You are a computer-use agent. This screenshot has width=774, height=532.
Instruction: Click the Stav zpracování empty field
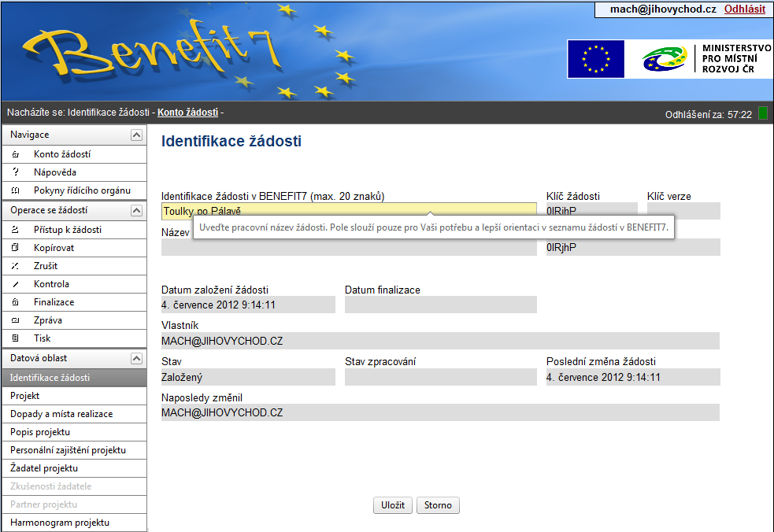click(x=441, y=378)
